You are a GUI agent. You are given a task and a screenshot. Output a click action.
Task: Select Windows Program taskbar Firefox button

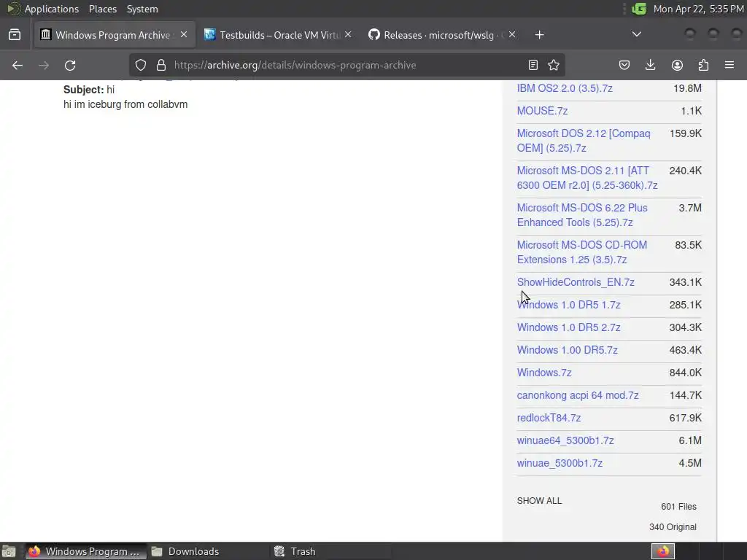coord(86,551)
